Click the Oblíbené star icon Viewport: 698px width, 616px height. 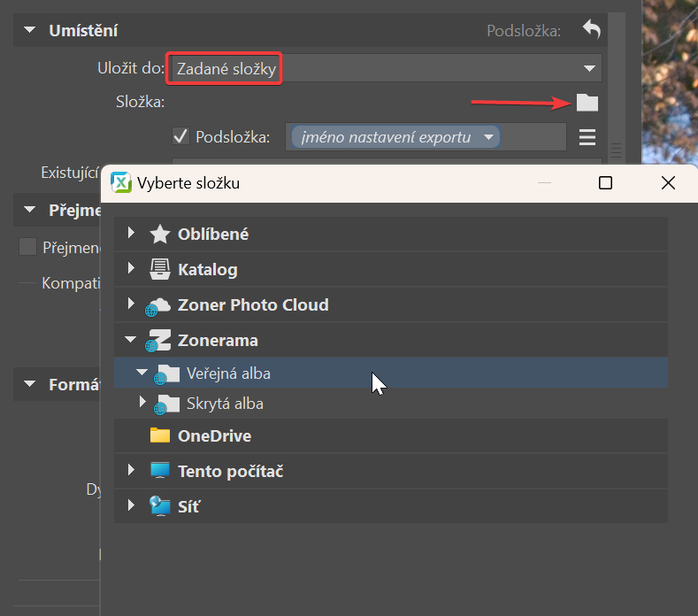coord(159,235)
